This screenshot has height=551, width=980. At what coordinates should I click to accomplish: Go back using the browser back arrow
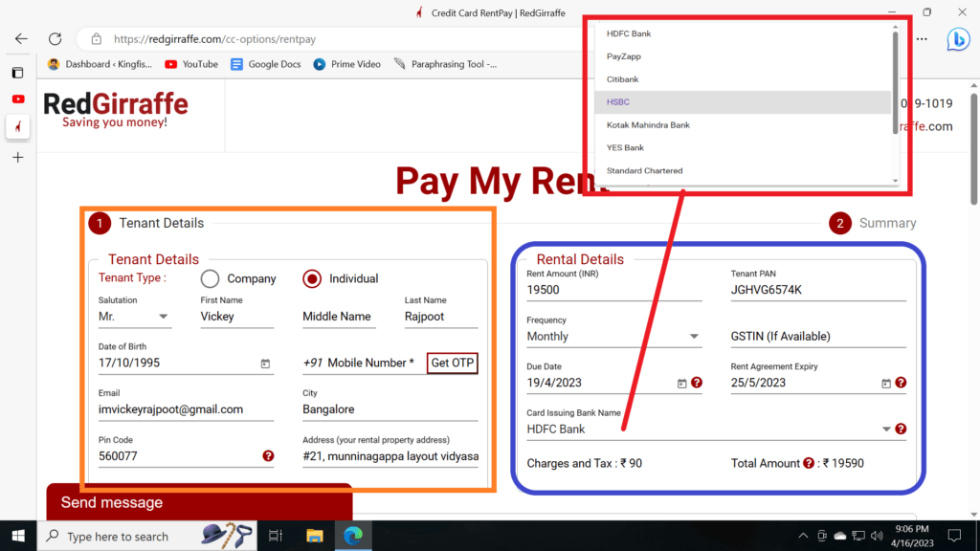pos(21,38)
